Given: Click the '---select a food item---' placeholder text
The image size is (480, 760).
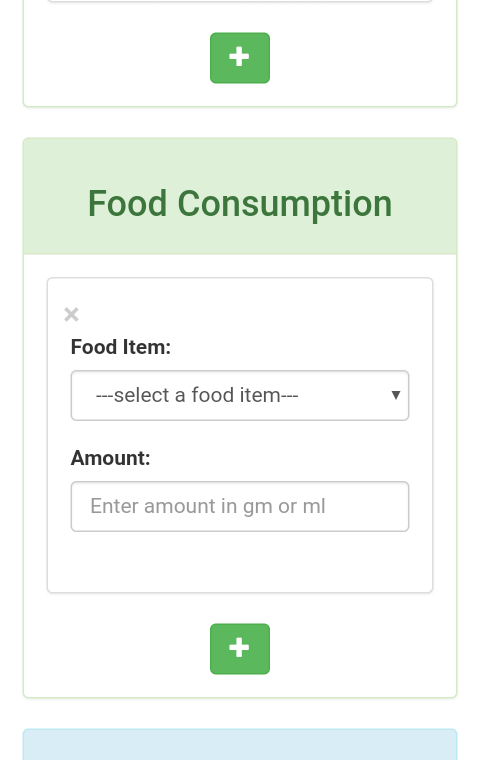Looking at the screenshot, I should coord(197,396).
